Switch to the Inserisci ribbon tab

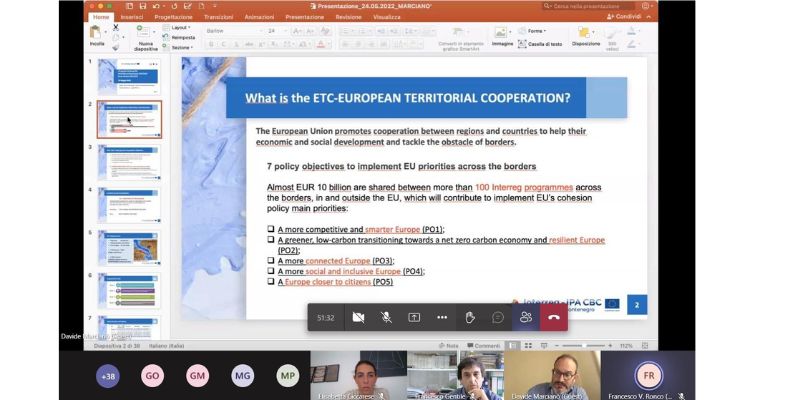point(132,17)
